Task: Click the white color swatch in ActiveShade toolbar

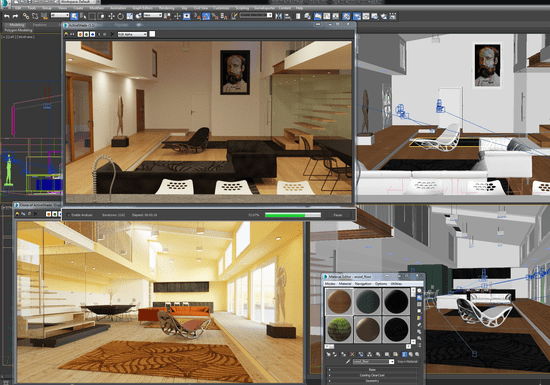Action: click(152, 34)
